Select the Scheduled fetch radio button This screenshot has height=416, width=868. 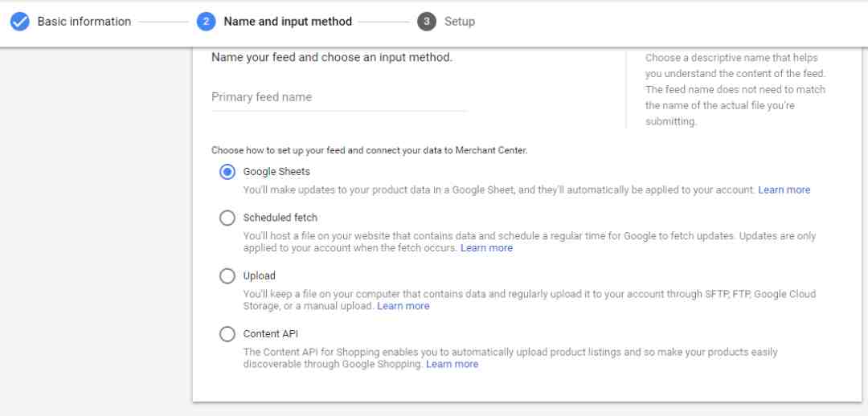(227, 218)
